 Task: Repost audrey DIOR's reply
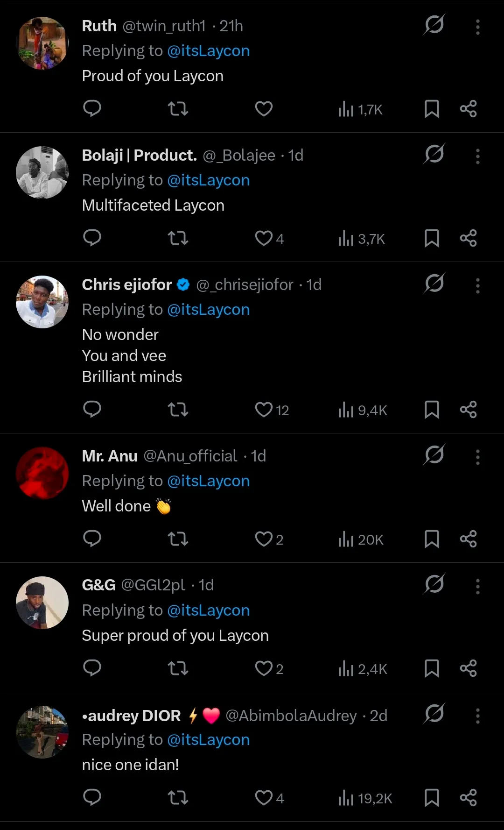click(x=178, y=798)
